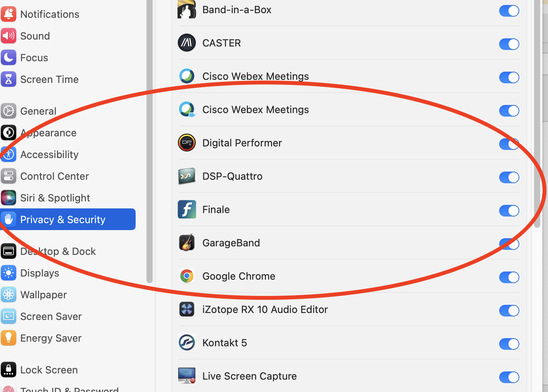This screenshot has height=392, width=548.
Task: Turn off Google Chrome access
Action: (x=509, y=277)
